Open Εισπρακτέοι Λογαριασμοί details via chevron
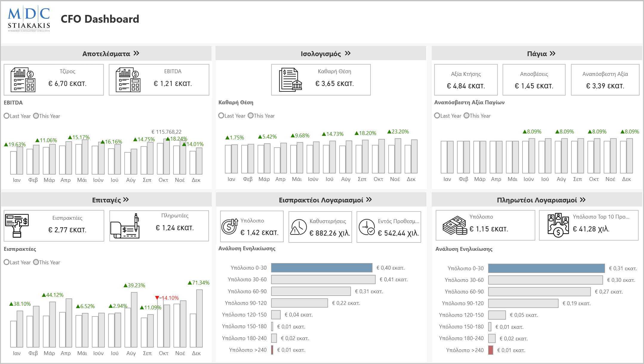This screenshot has width=644, height=364. point(369,199)
